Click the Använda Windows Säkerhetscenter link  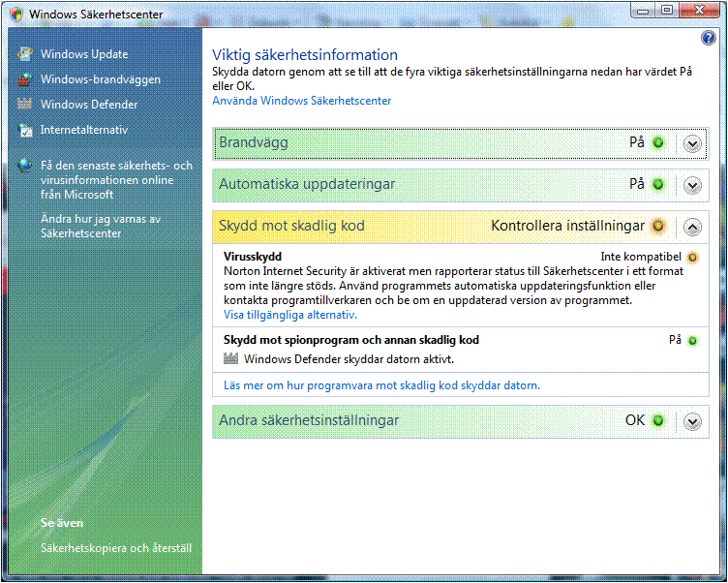tap(302, 101)
